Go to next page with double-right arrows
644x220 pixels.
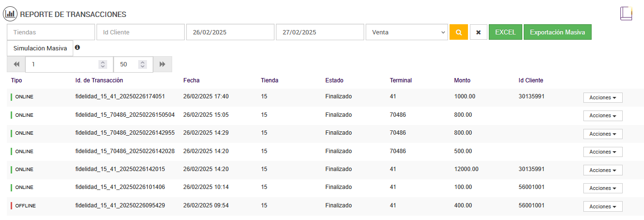[x=162, y=64]
